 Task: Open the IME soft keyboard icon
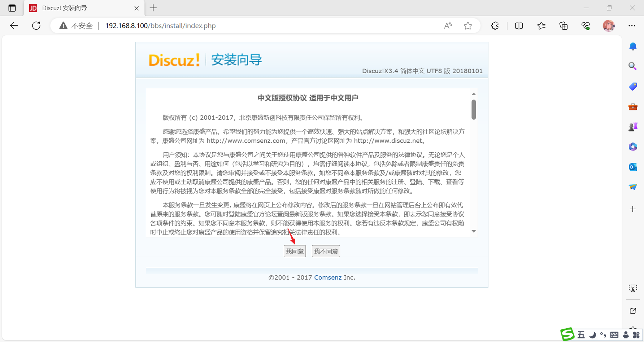tap(614, 335)
